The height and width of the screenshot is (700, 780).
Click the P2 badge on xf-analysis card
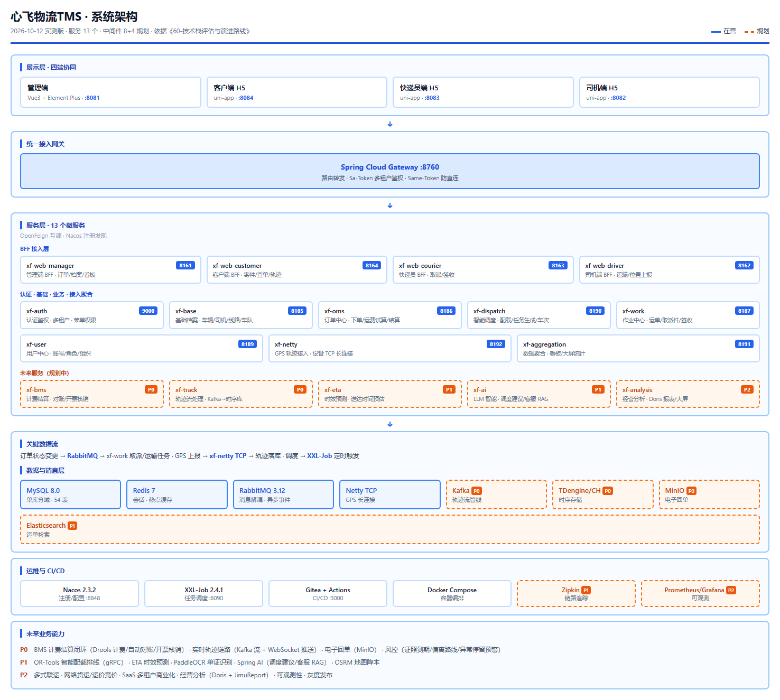747,389
